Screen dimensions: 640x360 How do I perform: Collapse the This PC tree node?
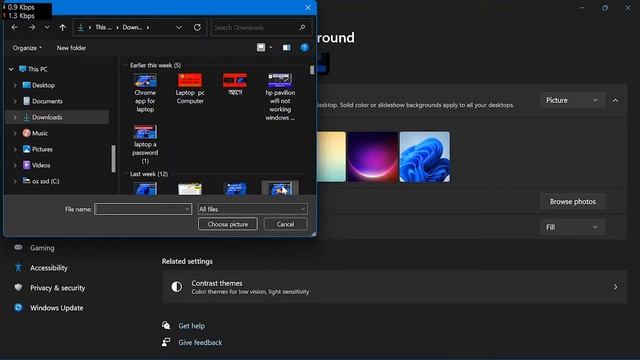(11, 69)
